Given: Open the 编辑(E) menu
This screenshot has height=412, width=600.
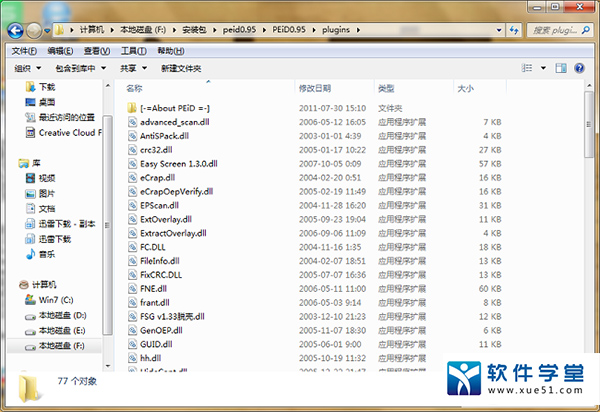Looking at the screenshot, I should [x=60, y=51].
